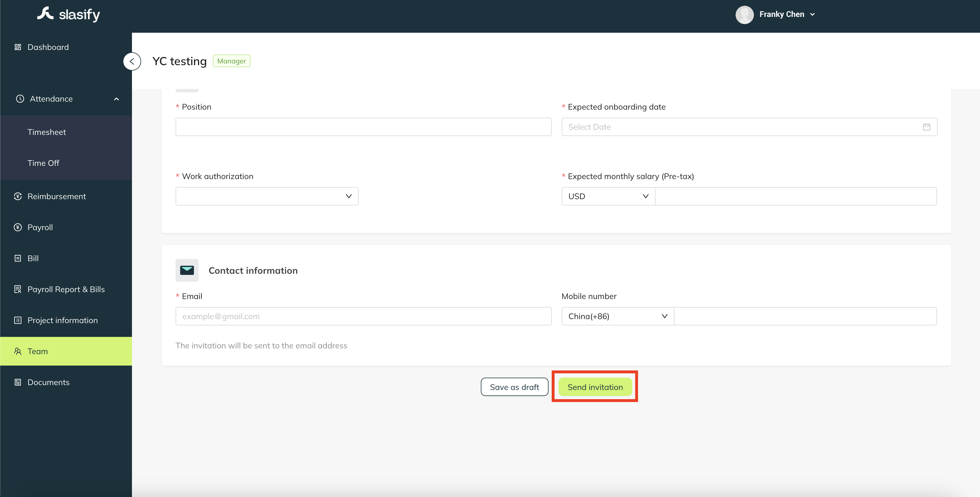Click the Documents icon
Viewport: 980px width, 497px height.
pos(17,382)
